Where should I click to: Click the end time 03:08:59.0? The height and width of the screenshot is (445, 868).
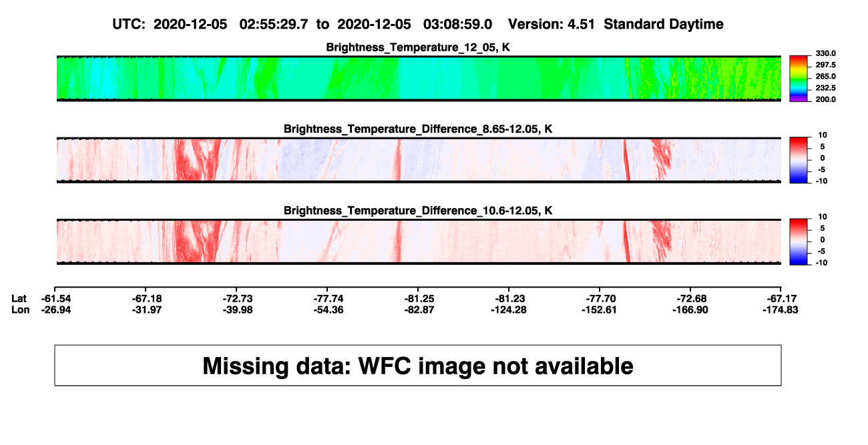(x=458, y=24)
